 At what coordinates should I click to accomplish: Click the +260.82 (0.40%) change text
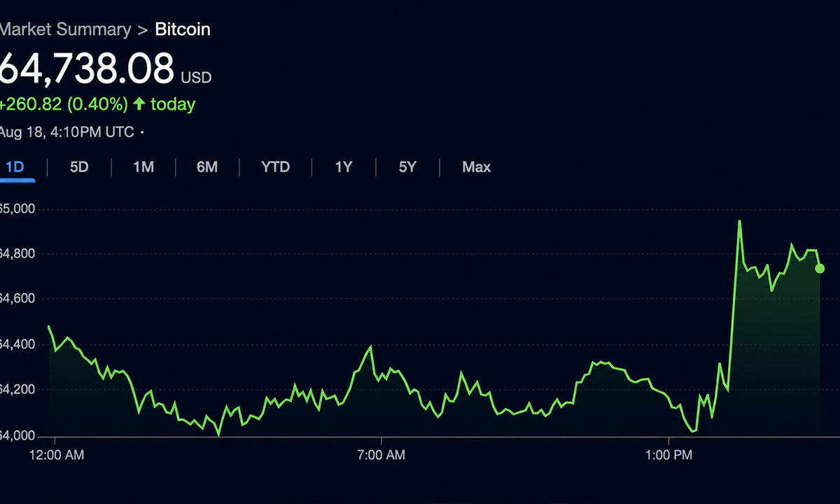click(x=64, y=104)
